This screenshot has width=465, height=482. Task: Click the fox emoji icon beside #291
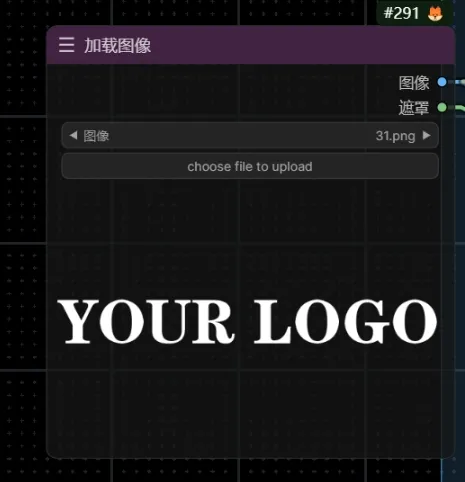(x=435, y=14)
